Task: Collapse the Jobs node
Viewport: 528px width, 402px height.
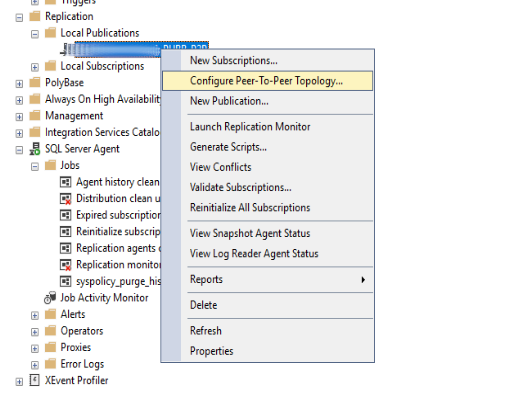Action: (35, 166)
